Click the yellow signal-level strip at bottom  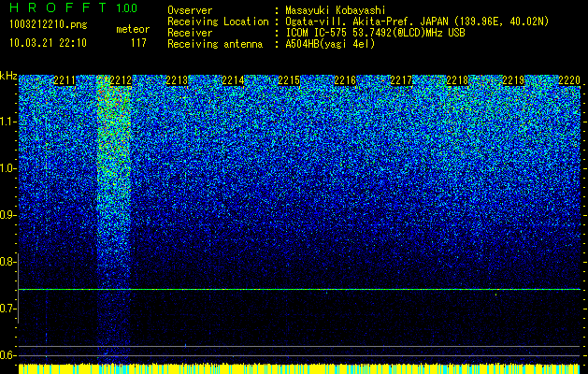[299, 368]
